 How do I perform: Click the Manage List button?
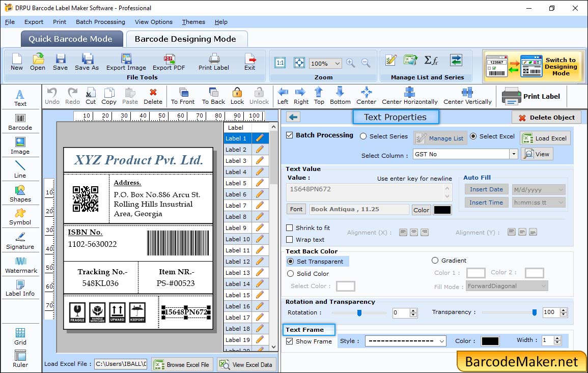[x=440, y=138]
